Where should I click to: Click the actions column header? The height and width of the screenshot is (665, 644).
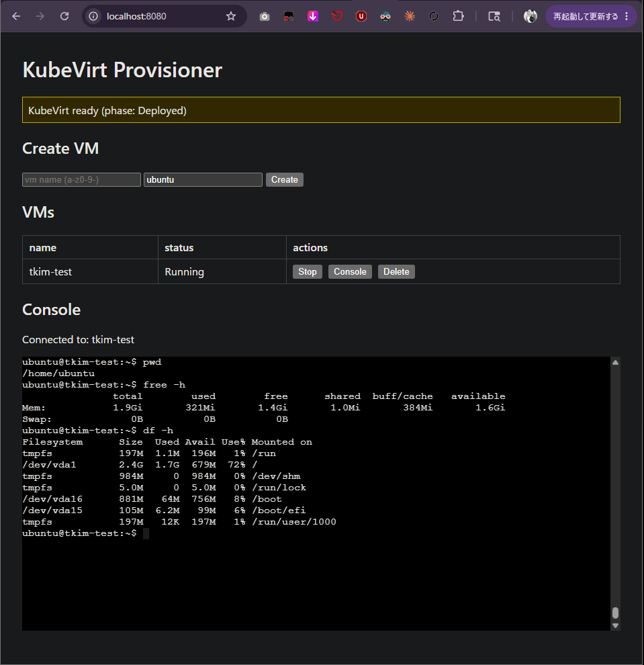pos(453,248)
